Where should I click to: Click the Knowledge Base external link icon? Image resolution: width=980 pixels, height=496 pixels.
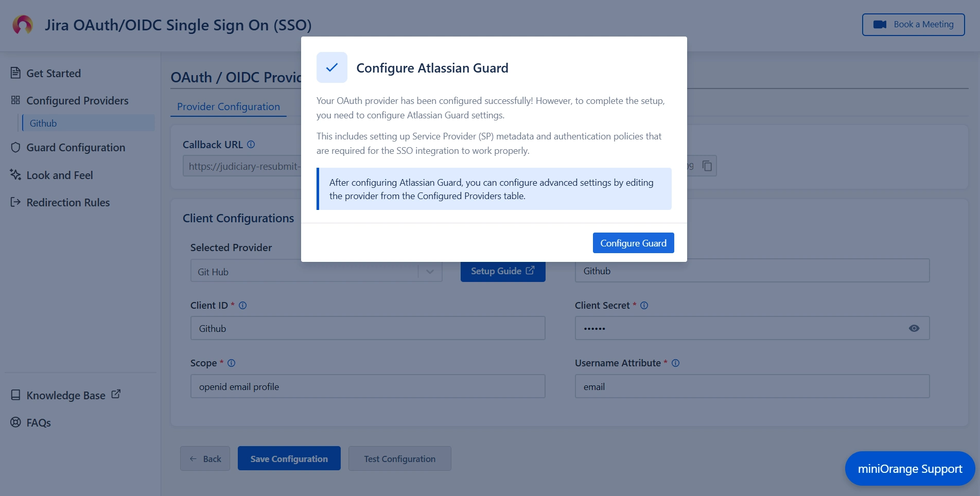coord(116,394)
